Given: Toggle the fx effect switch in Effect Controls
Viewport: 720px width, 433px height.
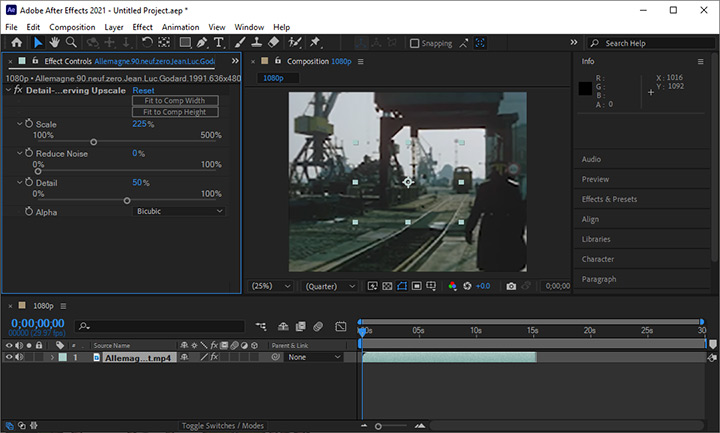Looking at the screenshot, I should pyautogui.click(x=18, y=90).
